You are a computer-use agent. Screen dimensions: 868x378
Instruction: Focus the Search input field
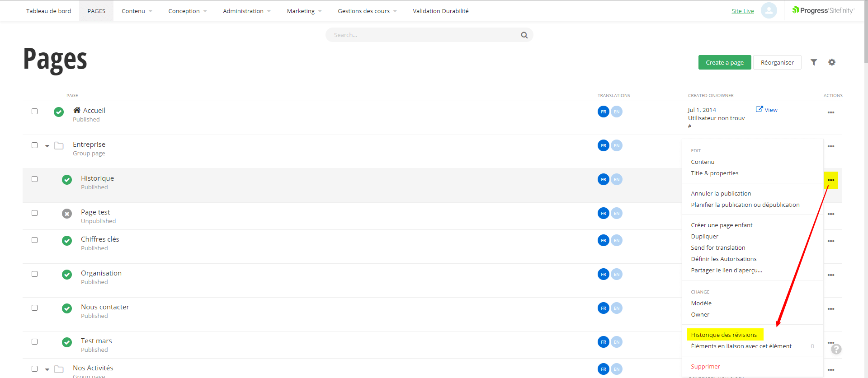coord(423,35)
